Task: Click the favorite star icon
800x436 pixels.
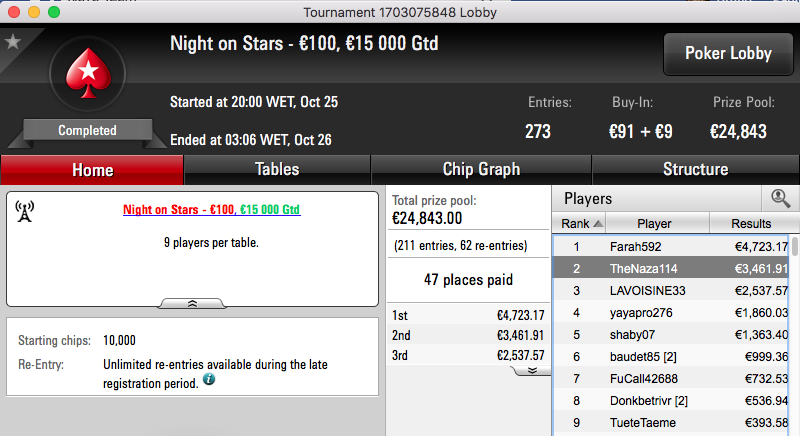Action: (x=12, y=41)
